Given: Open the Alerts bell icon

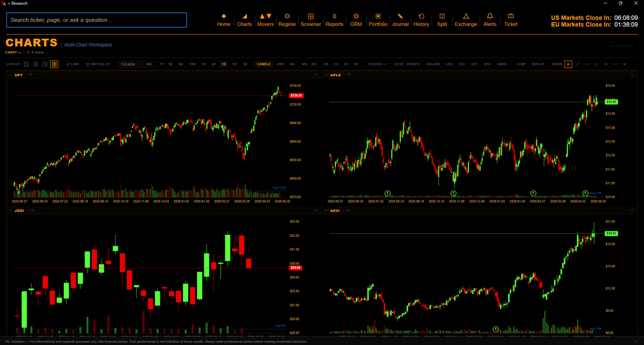Looking at the screenshot, I should tap(490, 20).
